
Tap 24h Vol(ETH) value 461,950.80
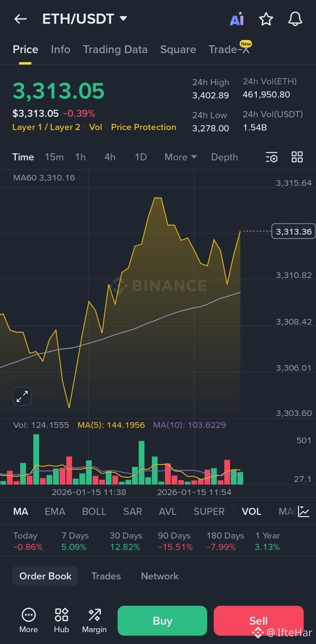click(266, 94)
